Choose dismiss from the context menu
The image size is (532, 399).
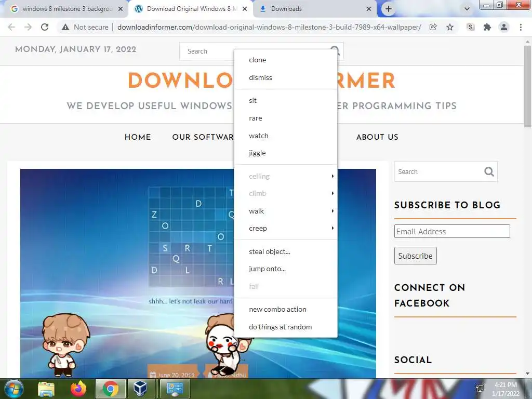coord(286,78)
